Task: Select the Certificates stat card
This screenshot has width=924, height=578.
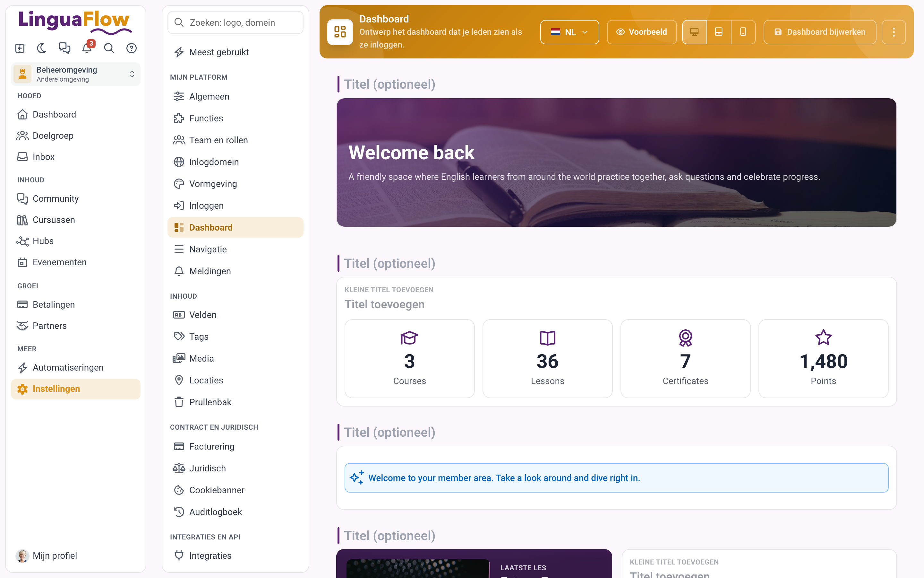Action: [x=685, y=359]
